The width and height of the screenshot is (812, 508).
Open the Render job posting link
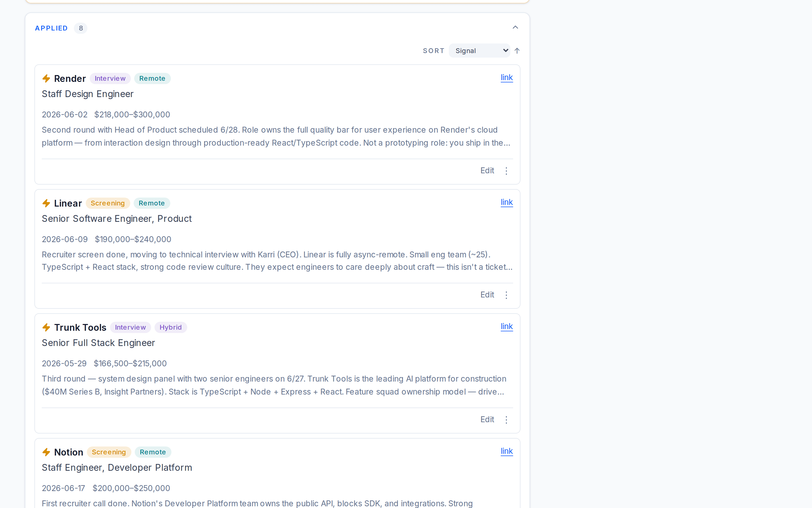(x=507, y=78)
